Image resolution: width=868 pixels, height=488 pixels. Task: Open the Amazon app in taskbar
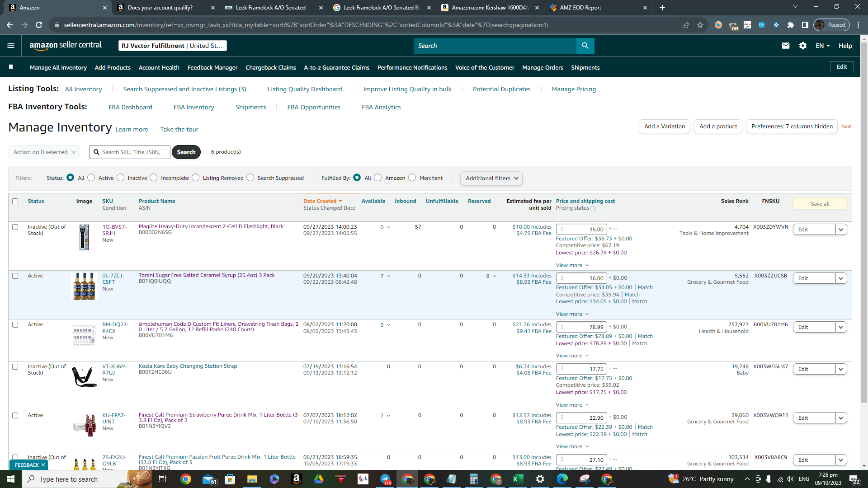[x=297, y=479]
